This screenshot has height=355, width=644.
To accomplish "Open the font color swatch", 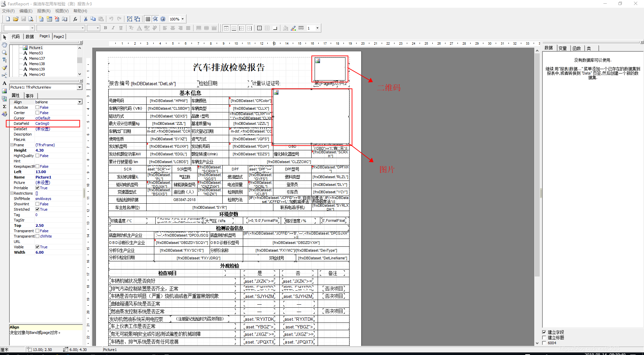I will pyautogui.click(x=139, y=28).
